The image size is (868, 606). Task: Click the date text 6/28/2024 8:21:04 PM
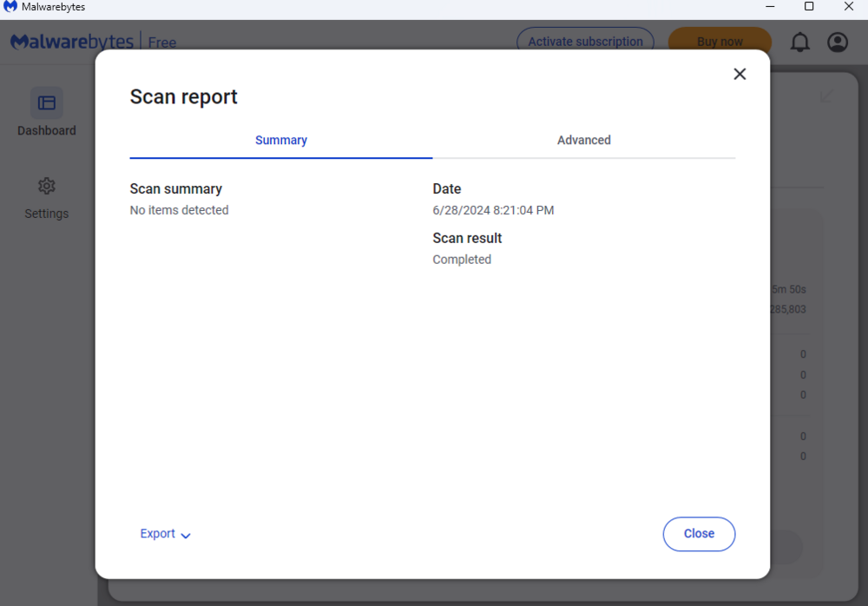493,210
